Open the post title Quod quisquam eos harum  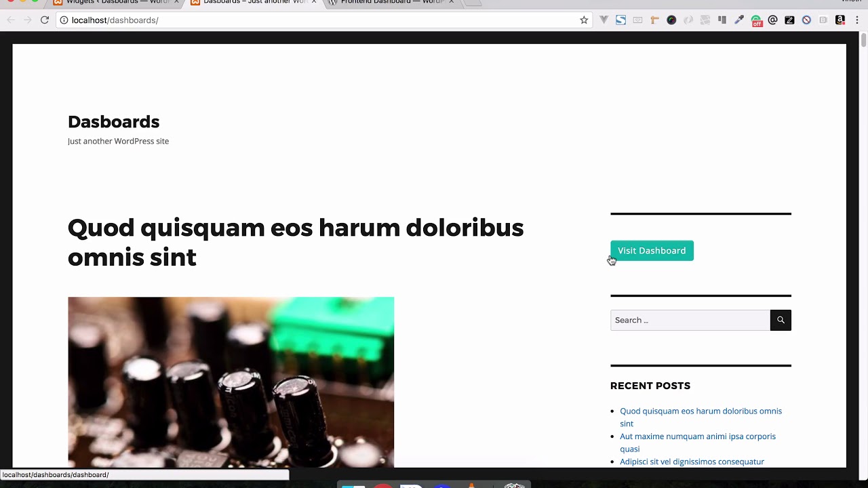296,242
